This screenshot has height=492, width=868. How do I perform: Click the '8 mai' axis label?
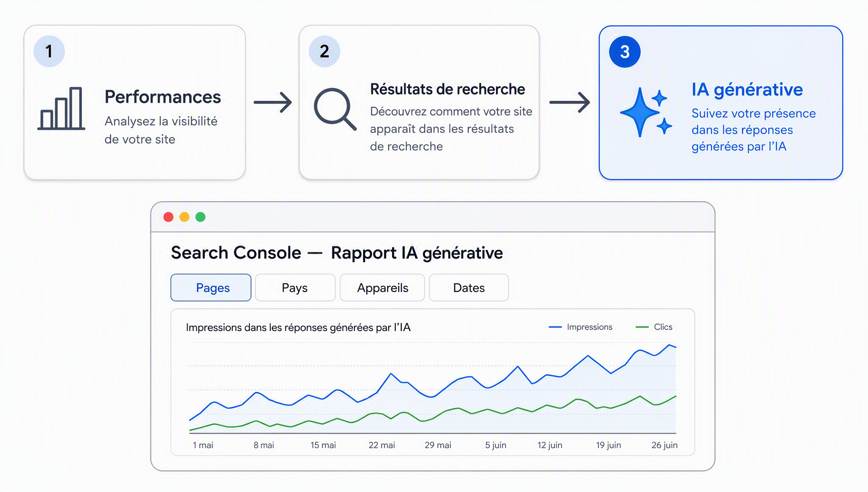[264, 445]
